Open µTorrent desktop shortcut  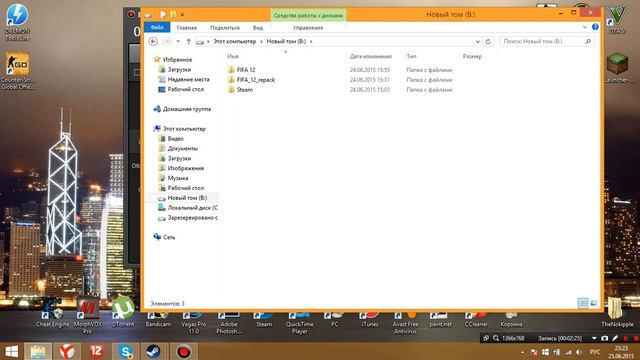(x=123, y=312)
